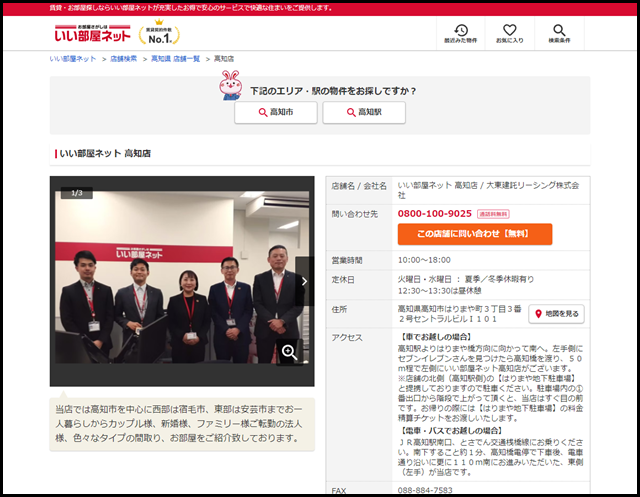Search properties near 高知駅
Viewport: 640px width, 497px height.
point(364,112)
